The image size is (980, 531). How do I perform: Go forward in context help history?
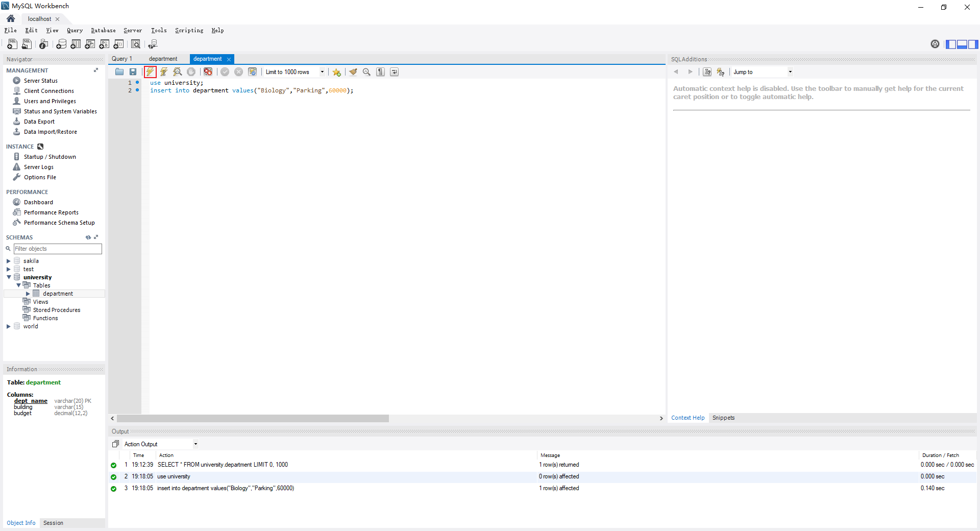[x=690, y=72]
